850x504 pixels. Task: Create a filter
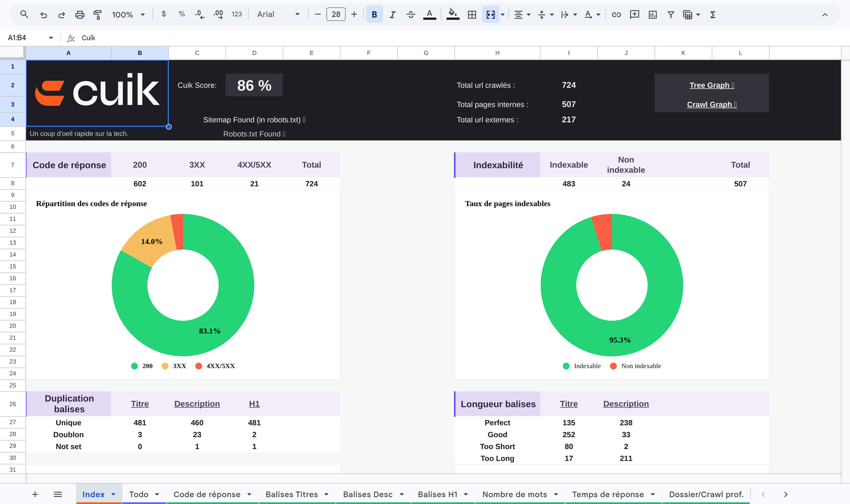(671, 15)
